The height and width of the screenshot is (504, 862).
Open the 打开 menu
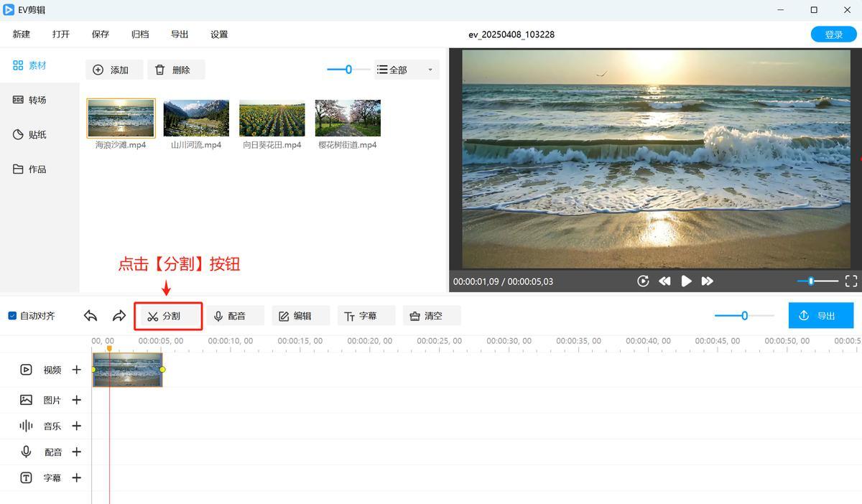pyautogui.click(x=61, y=34)
